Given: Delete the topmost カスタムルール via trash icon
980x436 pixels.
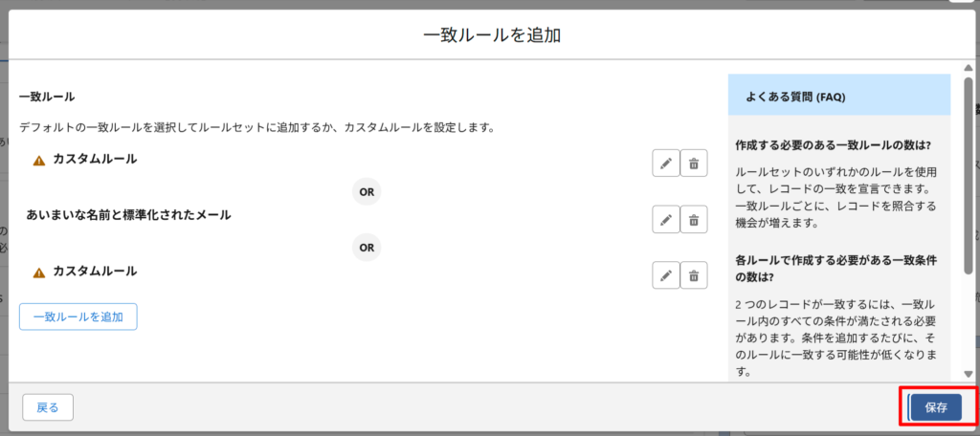Looking at the screenshot, I should click(694, 163).
